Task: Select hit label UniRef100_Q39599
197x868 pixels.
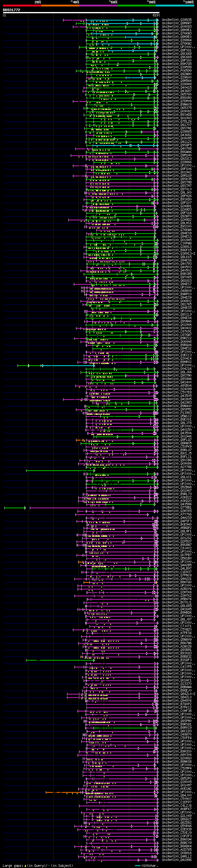Action: pyautogui.click(x=176, y=67)
